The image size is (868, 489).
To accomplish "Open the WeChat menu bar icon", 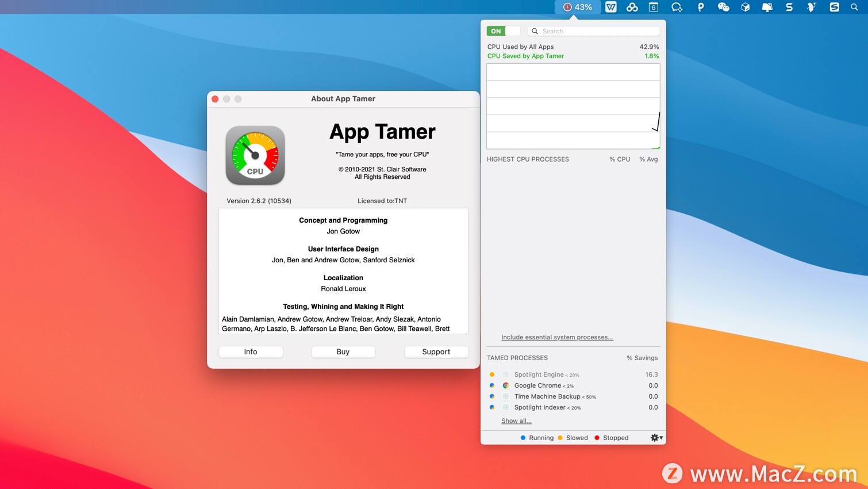I will (x=723, y=7).
